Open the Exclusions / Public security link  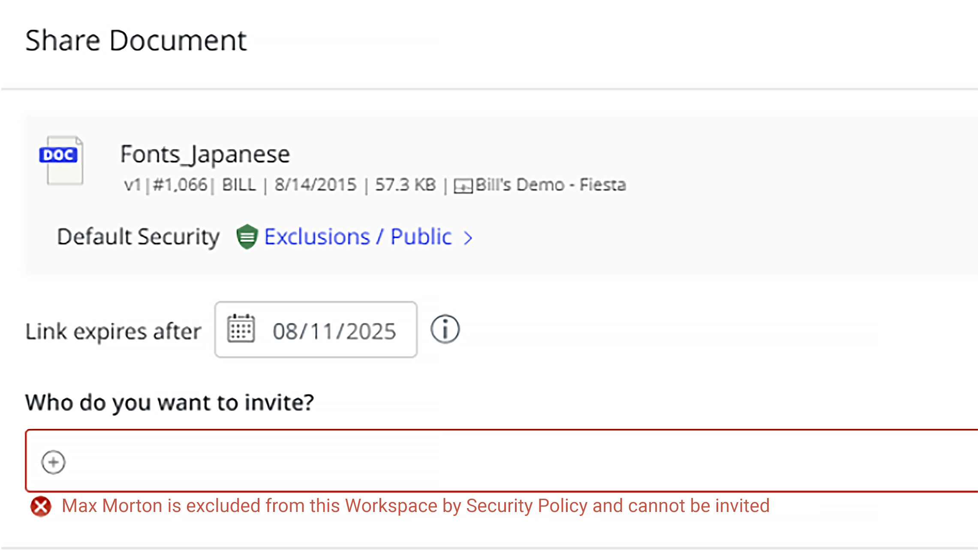[x=358, y=236]
